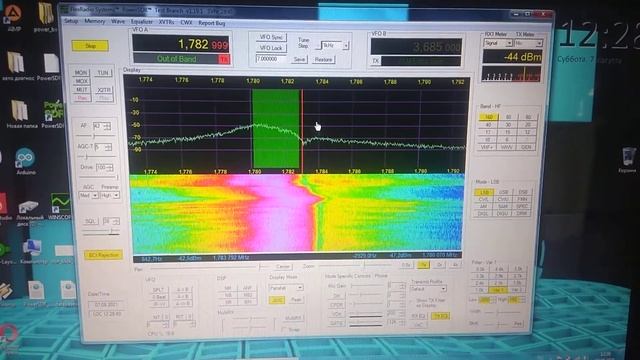Open the Новая папка folder icon

coord(21,114)
